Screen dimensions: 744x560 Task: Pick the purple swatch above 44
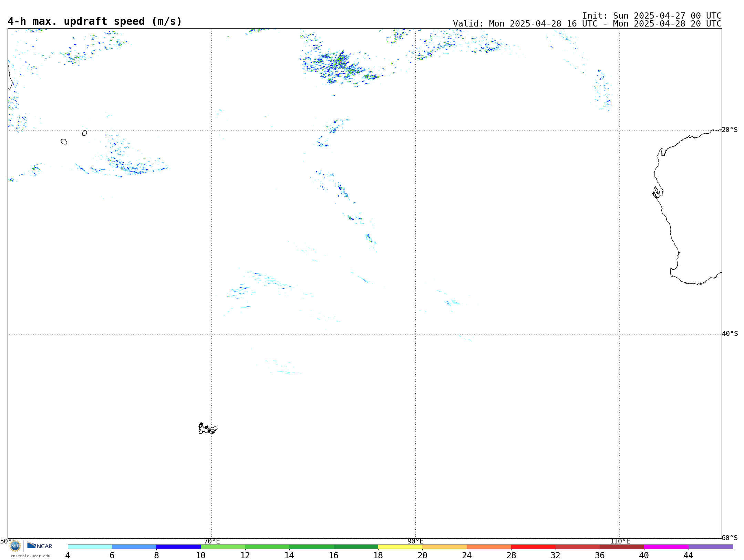tap(711, 547)
